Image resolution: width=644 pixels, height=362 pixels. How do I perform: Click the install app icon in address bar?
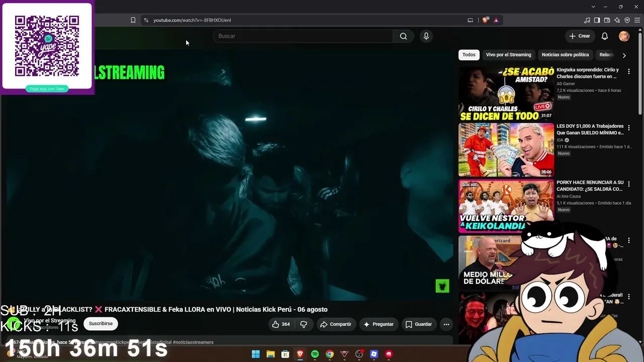tap(470, 20)
